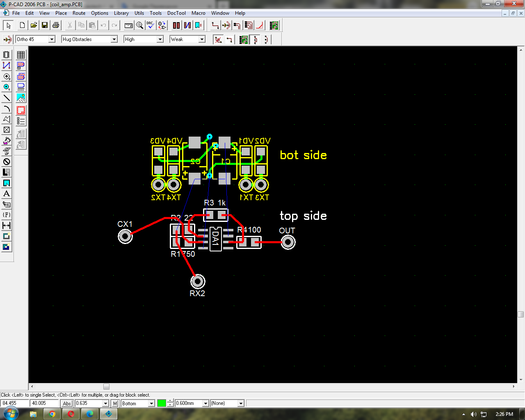
Task: Launch the green autorouter icon
Action: tap(274, 25)
